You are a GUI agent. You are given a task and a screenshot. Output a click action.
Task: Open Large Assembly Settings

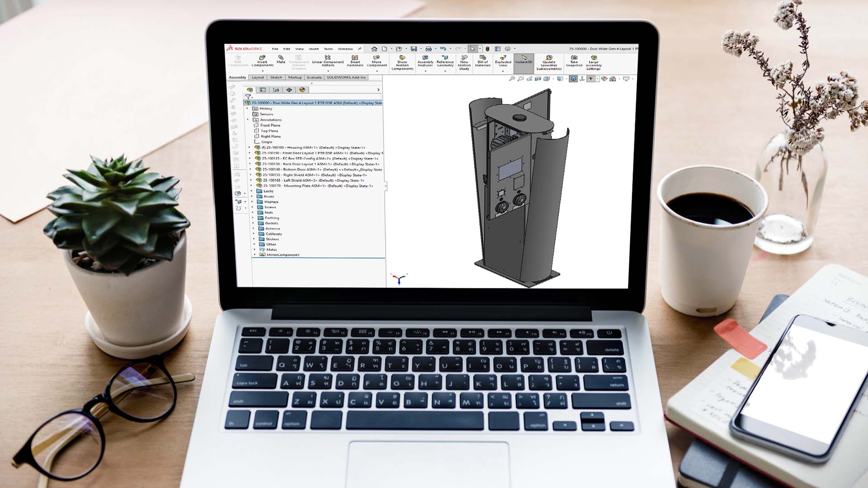coord(594,63)
